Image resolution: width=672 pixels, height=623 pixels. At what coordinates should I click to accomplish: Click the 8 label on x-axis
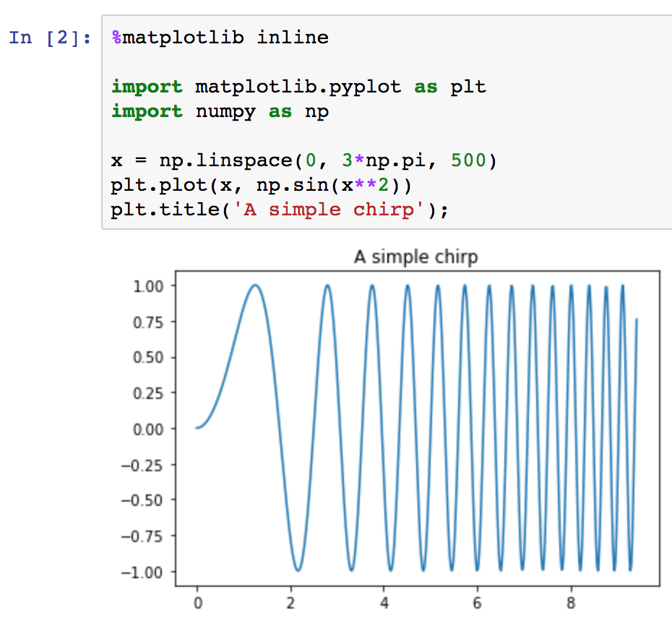pyautogui.click(x=572, y=603)
